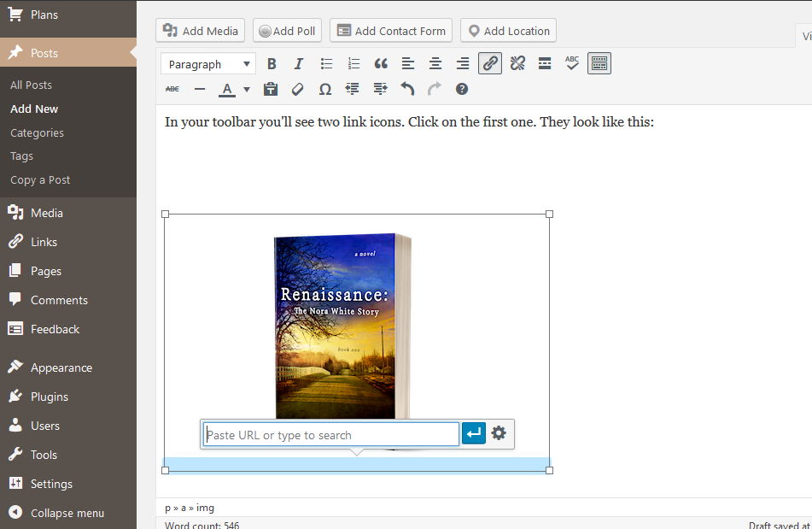Click the Add Contact Form button
The height and width of the screenshot is (529, 812).
(x=391, y=31)
